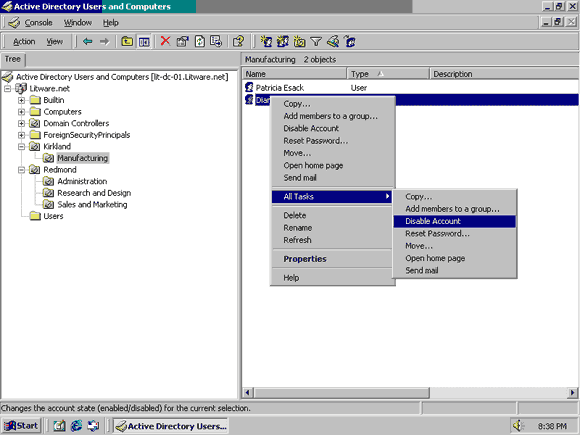Viewport: 580px width, 435px height.
Task: Expand the Domain Controllers node
Action: (21, 124)
